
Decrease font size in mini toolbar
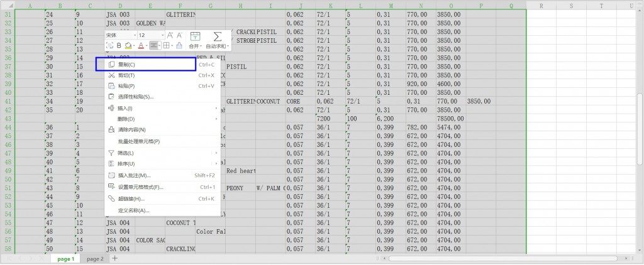click(179, 35)
